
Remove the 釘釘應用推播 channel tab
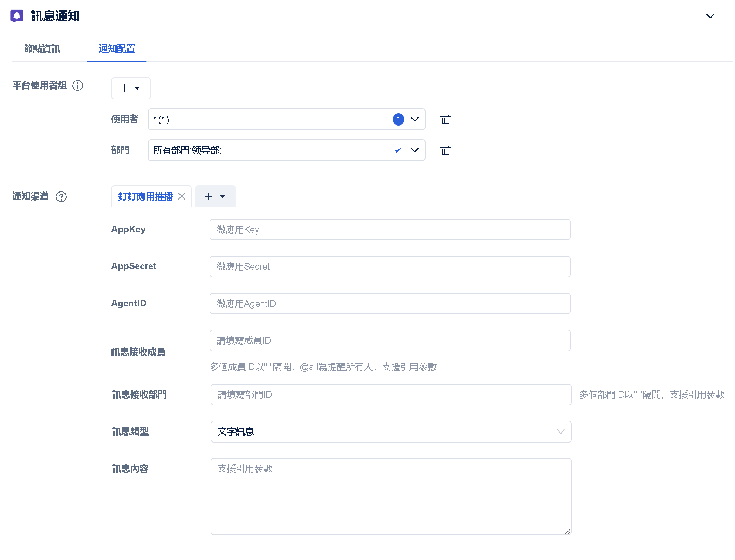tap(182, 196)
